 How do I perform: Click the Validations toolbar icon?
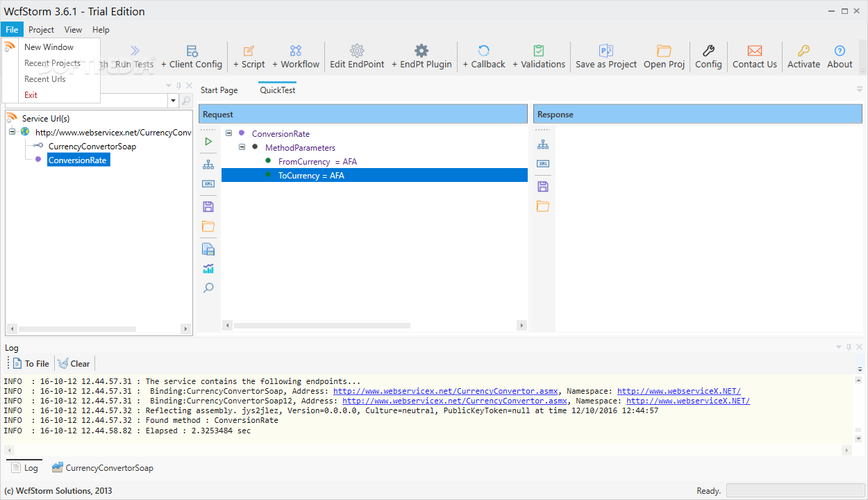click(x=539, y=51)
